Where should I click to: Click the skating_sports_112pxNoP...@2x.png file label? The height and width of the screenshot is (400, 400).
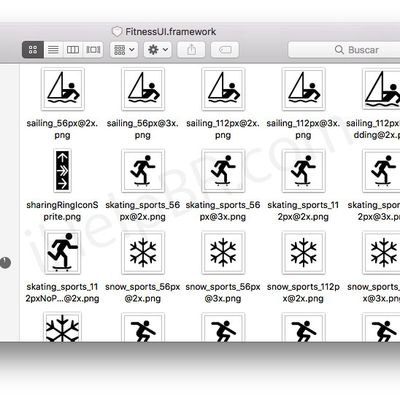(x=62, y=292)
